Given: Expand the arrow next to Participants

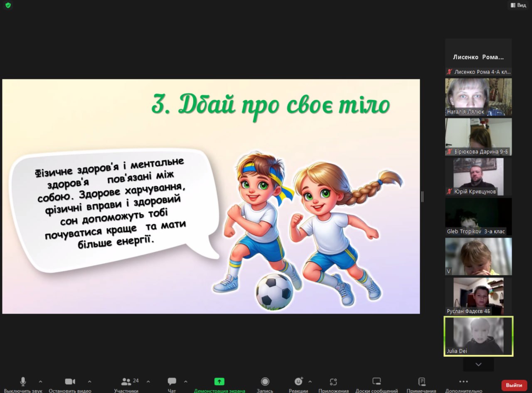Looking at the screenshot, I should pos(148,381).
